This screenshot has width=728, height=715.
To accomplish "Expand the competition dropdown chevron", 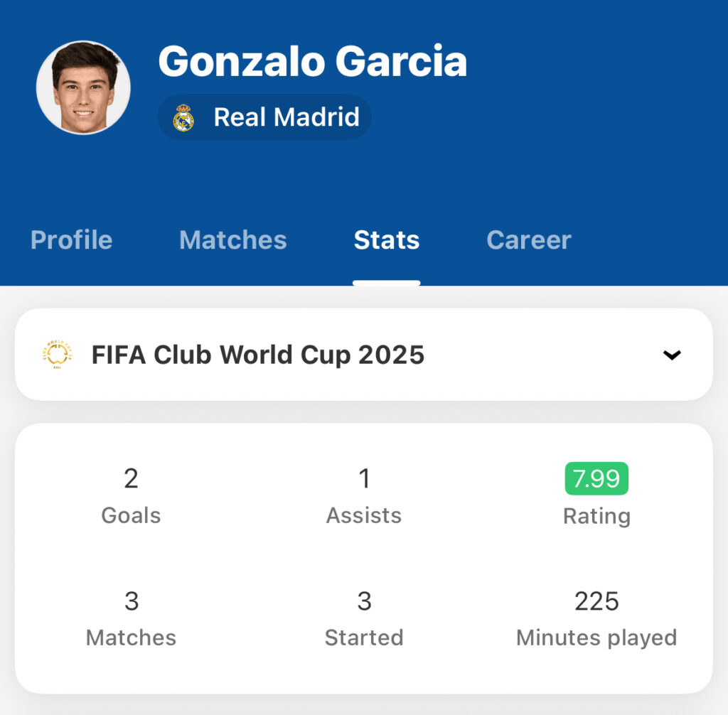I will [672, 355].
